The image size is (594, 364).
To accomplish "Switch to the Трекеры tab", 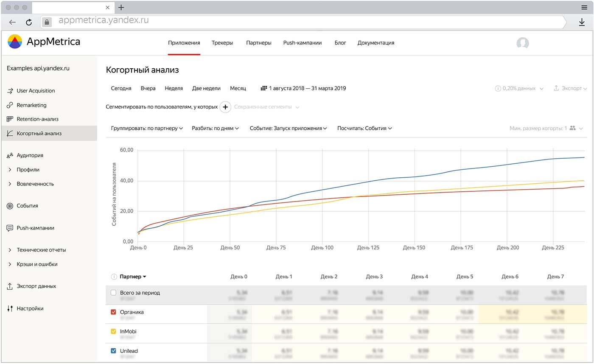I will 222,43.
